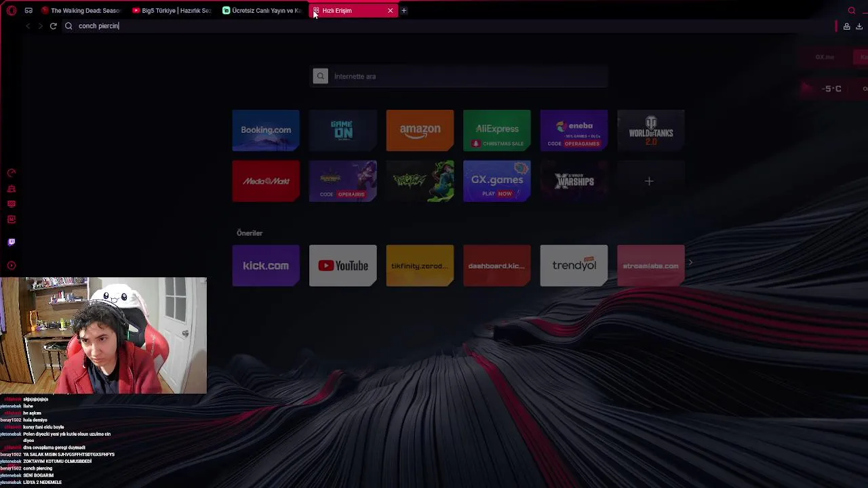The height and width of the screenshot is (488, 868).
Task: Open the Booking.com speed dial tile
Action: click(266, 130)
